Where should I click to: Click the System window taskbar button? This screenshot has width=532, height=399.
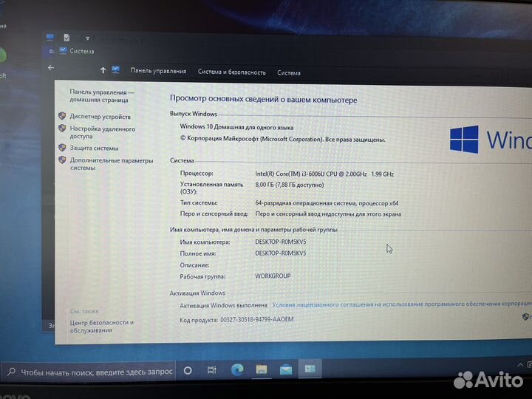(x=310, y=369)
